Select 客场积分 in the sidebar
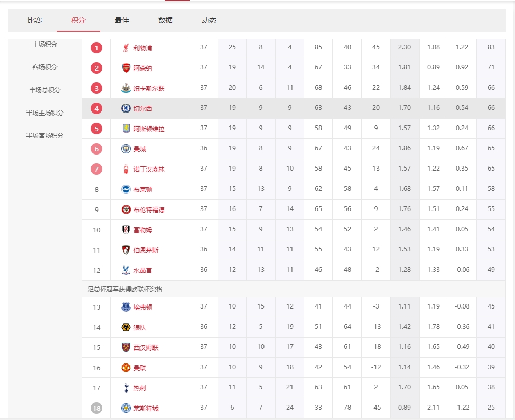The width and height of the screenshot is (515, 420). coord(45,67)
